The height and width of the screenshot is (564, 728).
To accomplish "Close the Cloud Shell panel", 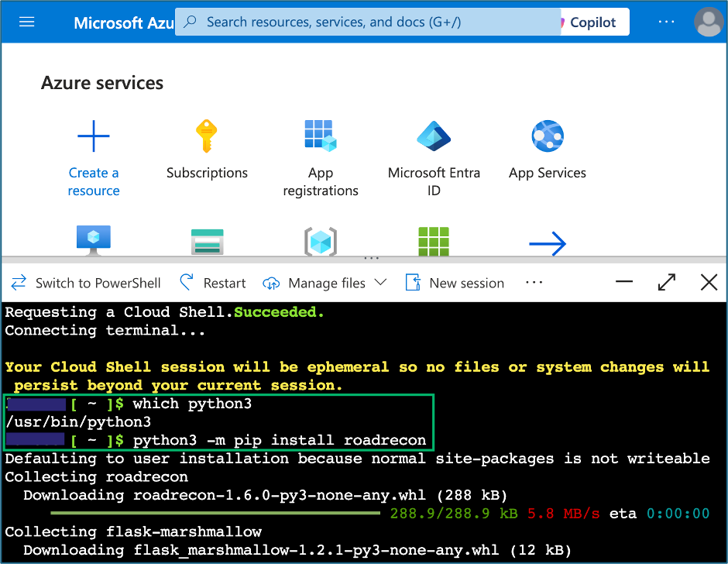I will tap(709, 282).
